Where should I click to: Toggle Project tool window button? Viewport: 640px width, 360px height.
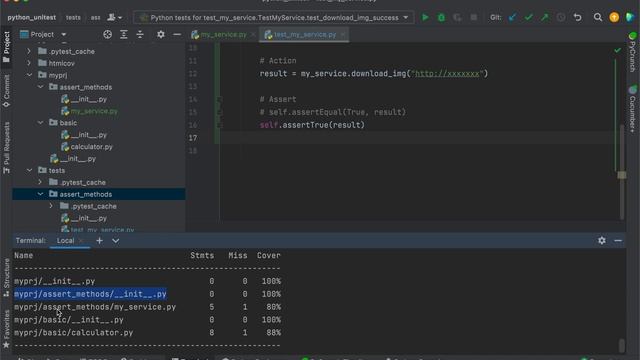point(6,47)
